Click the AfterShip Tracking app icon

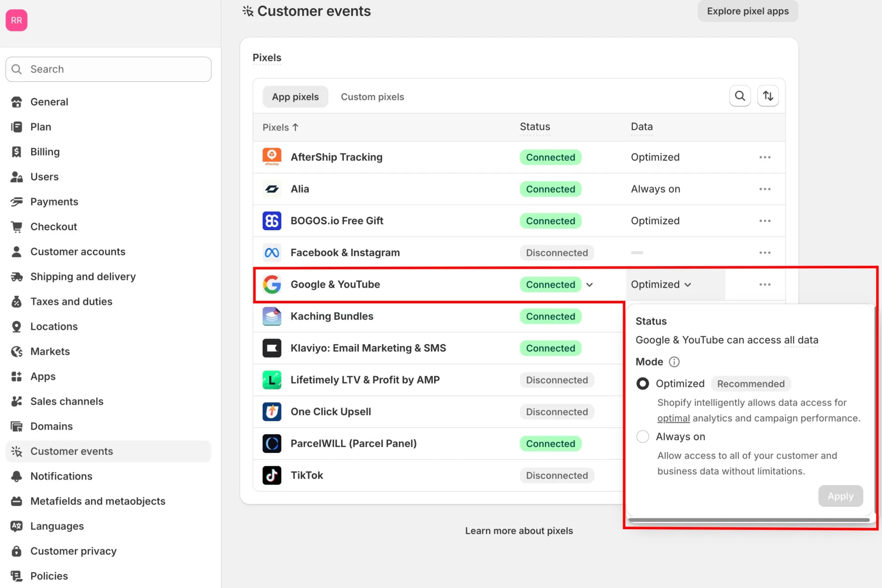271,157
